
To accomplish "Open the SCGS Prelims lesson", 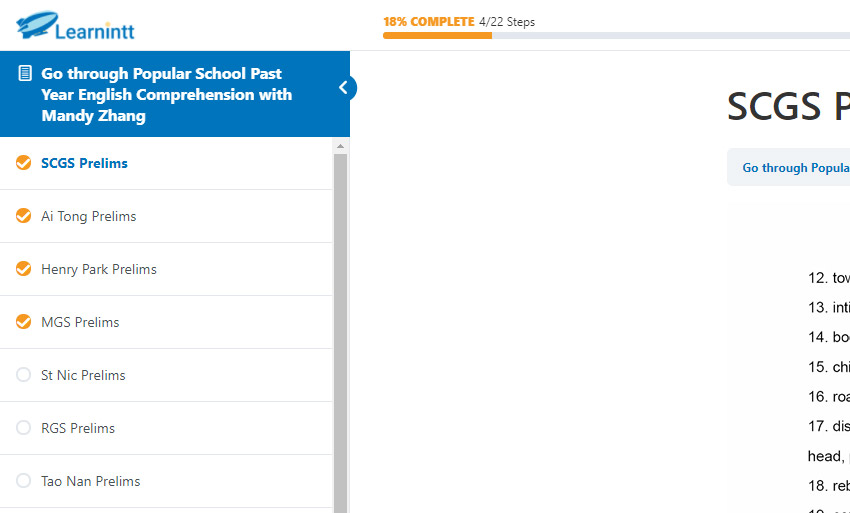I will coord(166,163).
